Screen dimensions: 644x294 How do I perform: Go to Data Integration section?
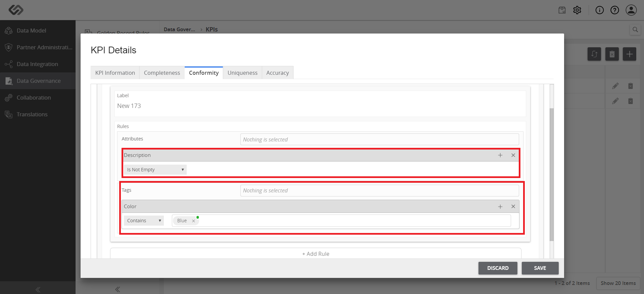pyautogui.click(x=38, y=64)
